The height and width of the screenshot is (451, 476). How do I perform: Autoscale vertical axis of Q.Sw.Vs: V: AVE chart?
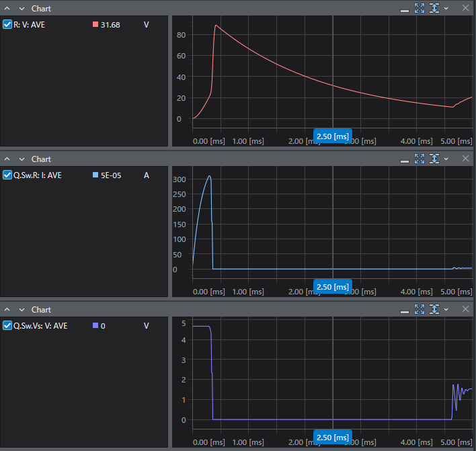pyautogui.click(x=434, y=309)
